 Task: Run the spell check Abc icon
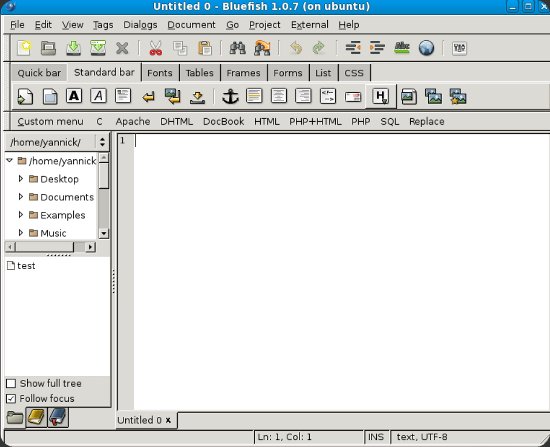pyautogui.click(x=402, y=48)
